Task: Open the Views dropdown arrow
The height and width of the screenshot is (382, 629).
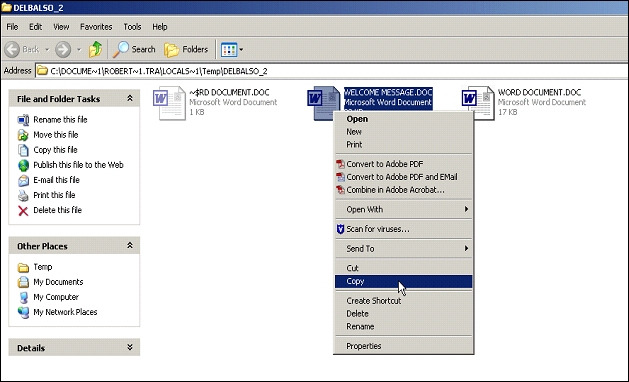Action: pos(241,50)
